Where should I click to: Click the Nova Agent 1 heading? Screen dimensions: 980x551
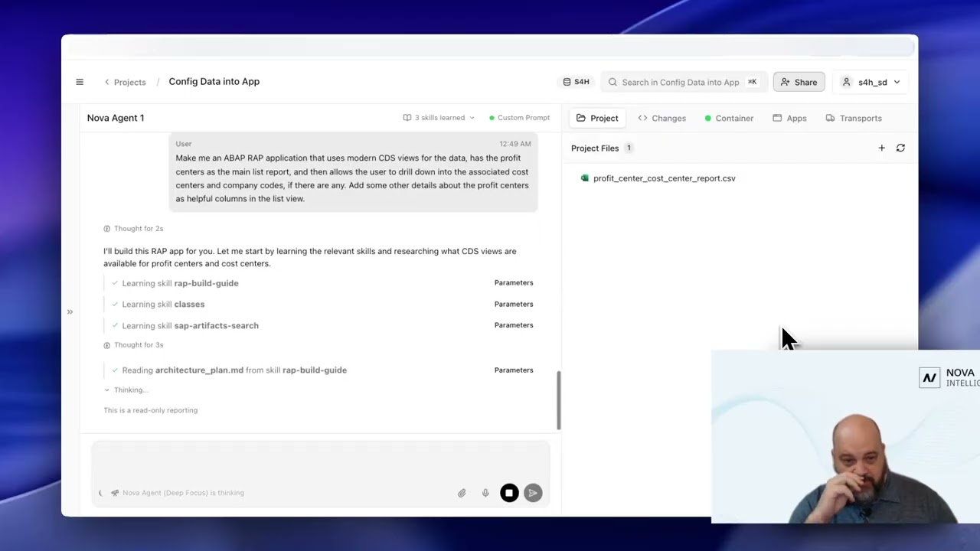point(116,118)
